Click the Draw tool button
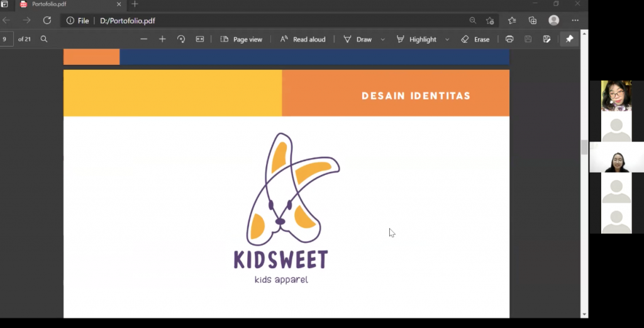Viewport: 644px width, 328px height. [357, 39]
